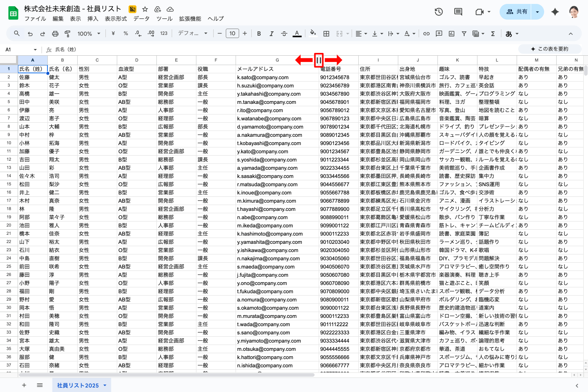Expand the font family dropdown
The width and height of the screenshot is (588, 392).
pos(192,34)
